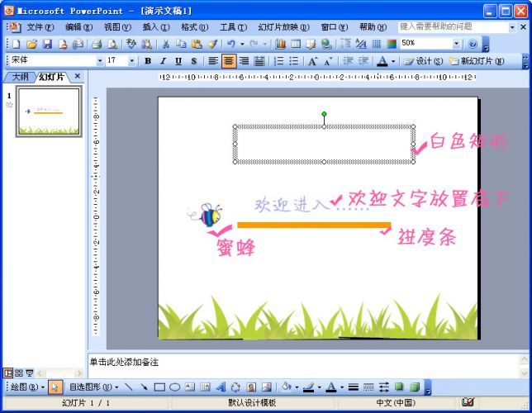This screenshot has width=532, height=413.
Task: Click the font color swatch button
Action: [382, 61]
